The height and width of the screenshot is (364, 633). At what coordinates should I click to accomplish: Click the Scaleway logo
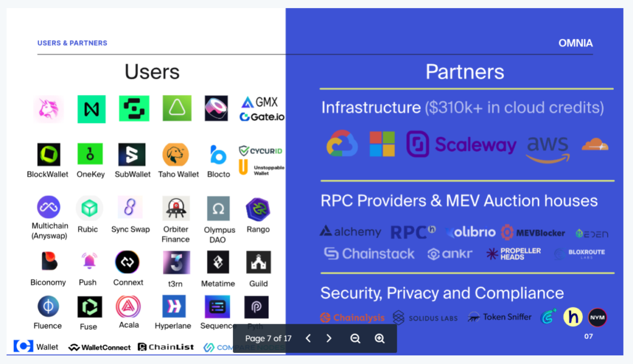point(461,144)
